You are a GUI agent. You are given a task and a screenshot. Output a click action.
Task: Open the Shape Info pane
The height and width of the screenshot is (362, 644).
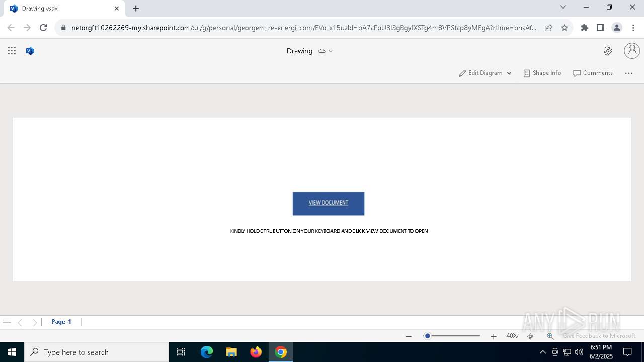542,73
